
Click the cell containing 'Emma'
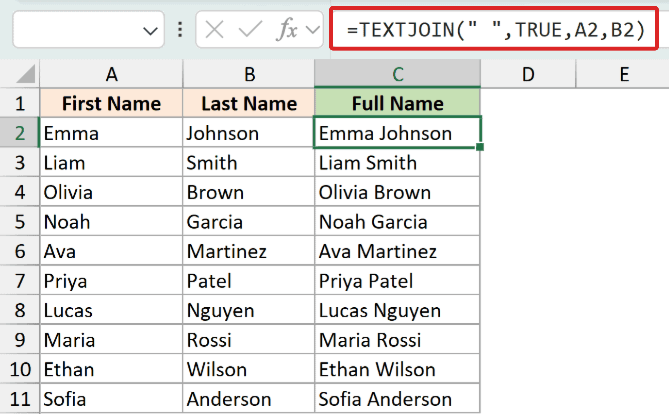(111, 133)
